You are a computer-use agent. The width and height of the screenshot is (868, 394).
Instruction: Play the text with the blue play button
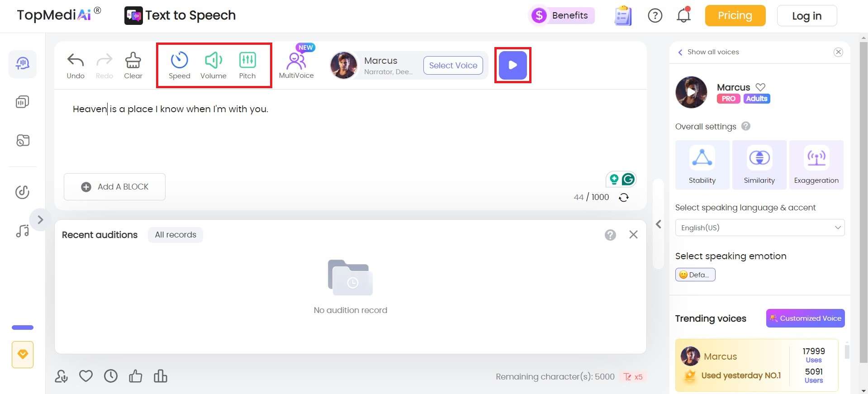[512, 65]
